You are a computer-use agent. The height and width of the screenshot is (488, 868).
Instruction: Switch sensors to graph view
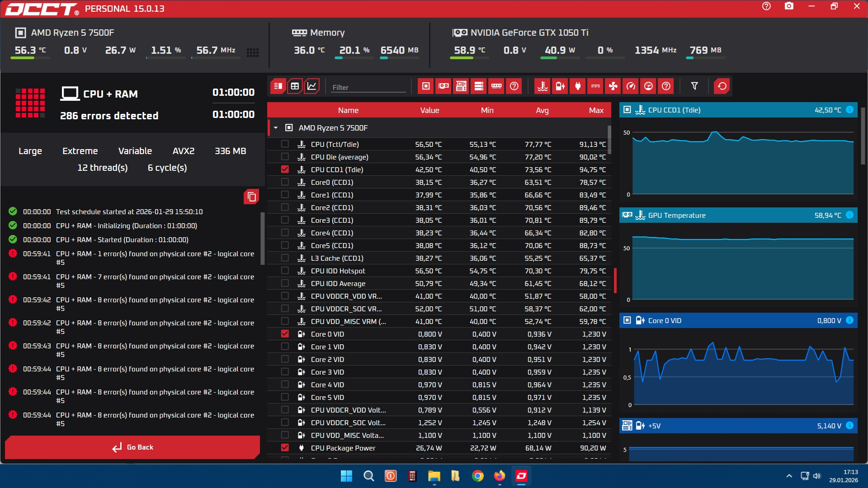312,86
